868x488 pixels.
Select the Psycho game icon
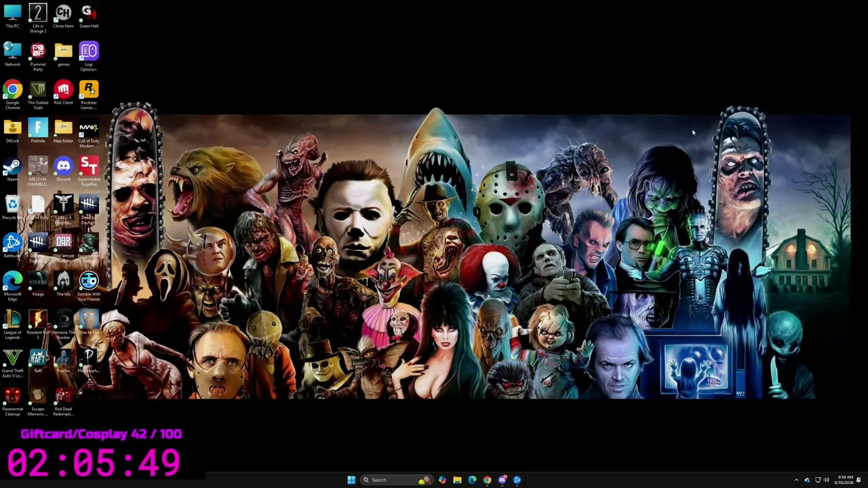(x=63, y=361)
